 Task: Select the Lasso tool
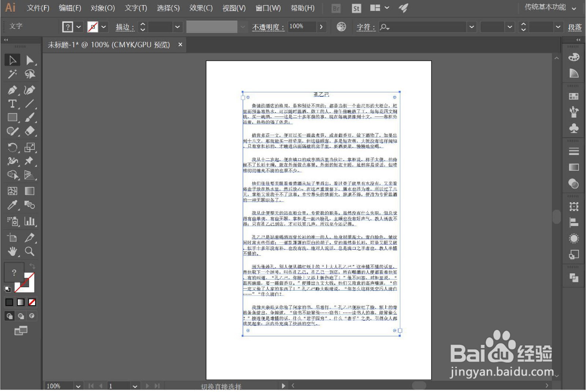tap(30, 74)
